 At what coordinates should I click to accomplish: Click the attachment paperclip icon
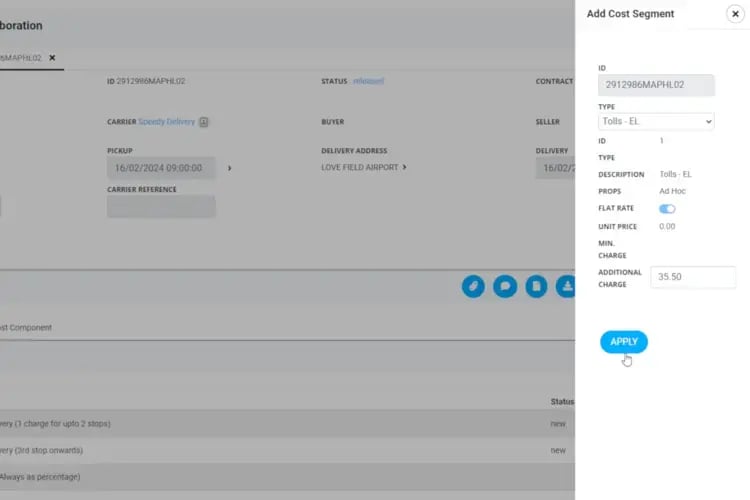tap(473, 286)
